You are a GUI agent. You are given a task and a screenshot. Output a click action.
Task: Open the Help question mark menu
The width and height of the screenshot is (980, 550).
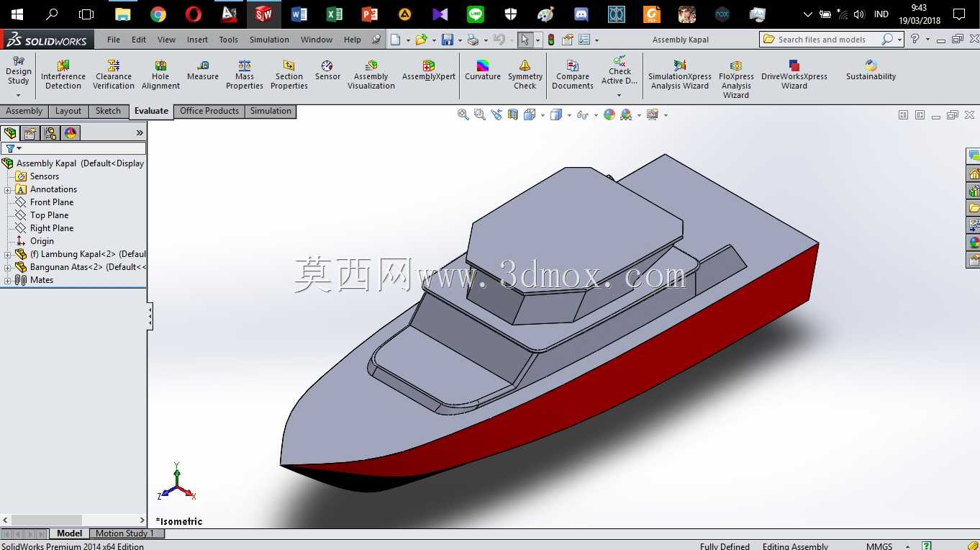tap(915, 40)
